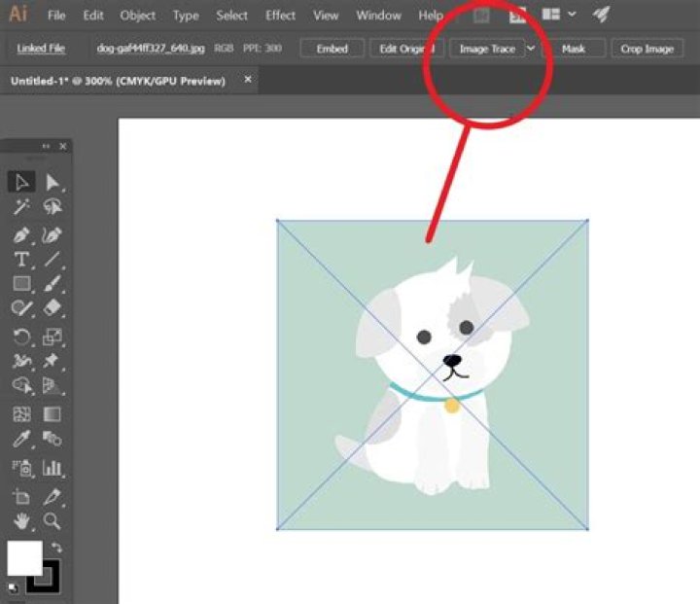
Task: Reset to default fill and stroke
Action: pos(13,587)
